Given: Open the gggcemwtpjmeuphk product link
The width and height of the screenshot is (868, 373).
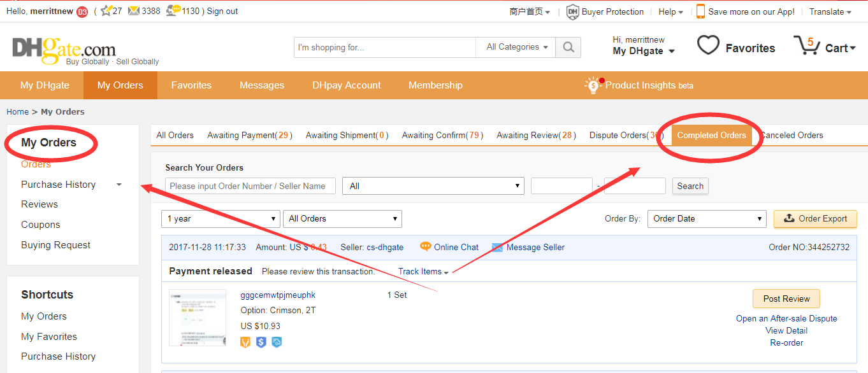Looking at the screenshot, I should pyautogui.click(x=278, y=295).
